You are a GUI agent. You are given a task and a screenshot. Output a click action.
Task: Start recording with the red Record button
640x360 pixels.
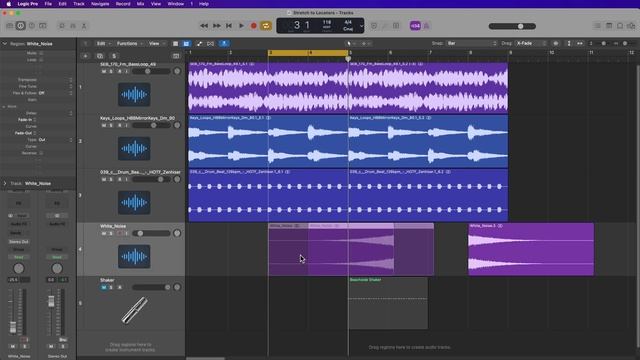pyautogui.click(x=253, y=26)
